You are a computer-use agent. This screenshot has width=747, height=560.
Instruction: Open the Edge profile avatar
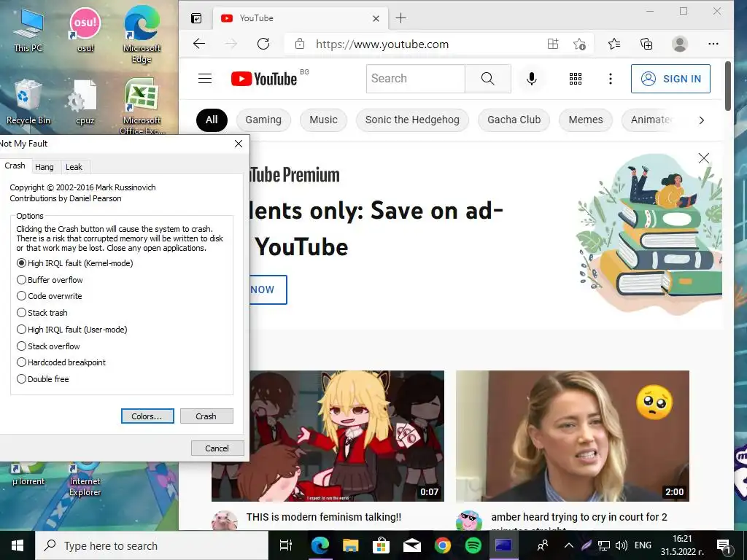[x=679, y=44]
